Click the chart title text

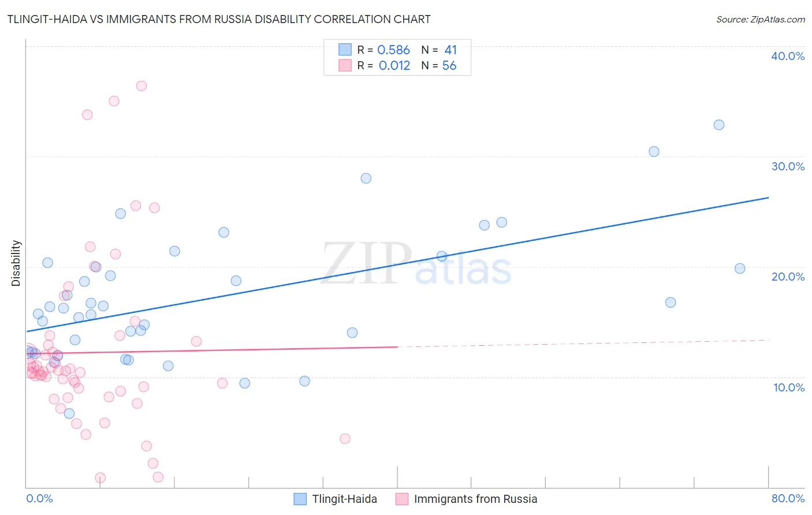[219, 19]
